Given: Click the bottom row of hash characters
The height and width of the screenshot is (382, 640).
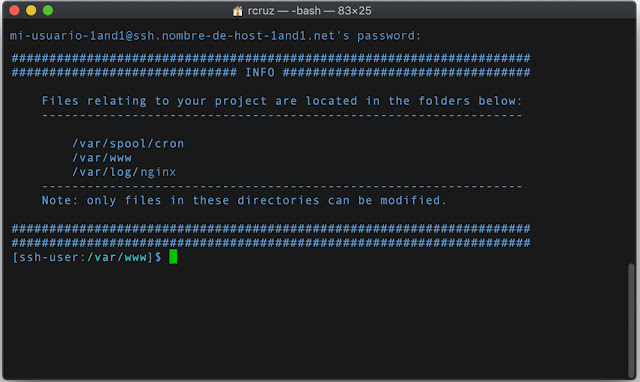Looking at the screenshot, I should [x=271, y=243].
